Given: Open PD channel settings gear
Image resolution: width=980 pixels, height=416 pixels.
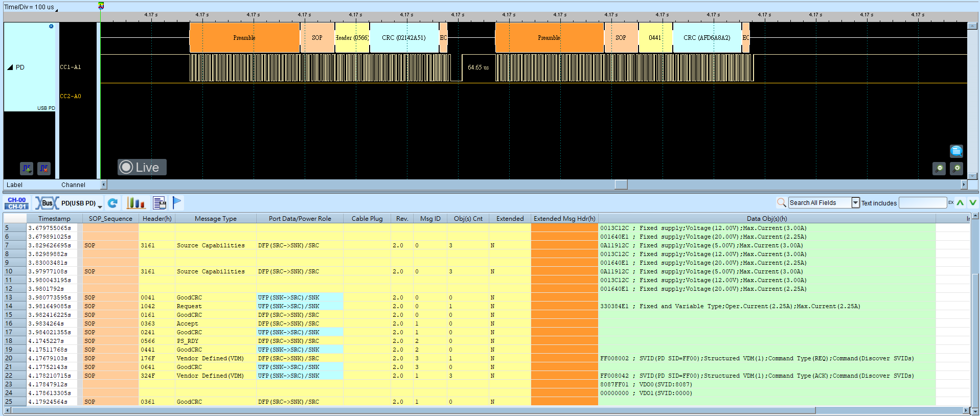Looking at the screenshot, I should [51, 26].
